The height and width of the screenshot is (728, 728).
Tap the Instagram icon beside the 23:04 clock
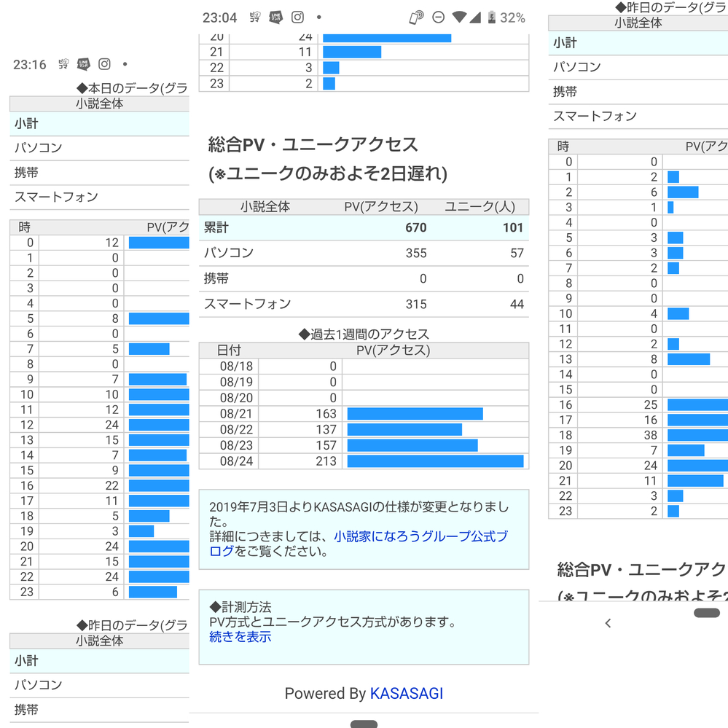click(x=297, y=17)
